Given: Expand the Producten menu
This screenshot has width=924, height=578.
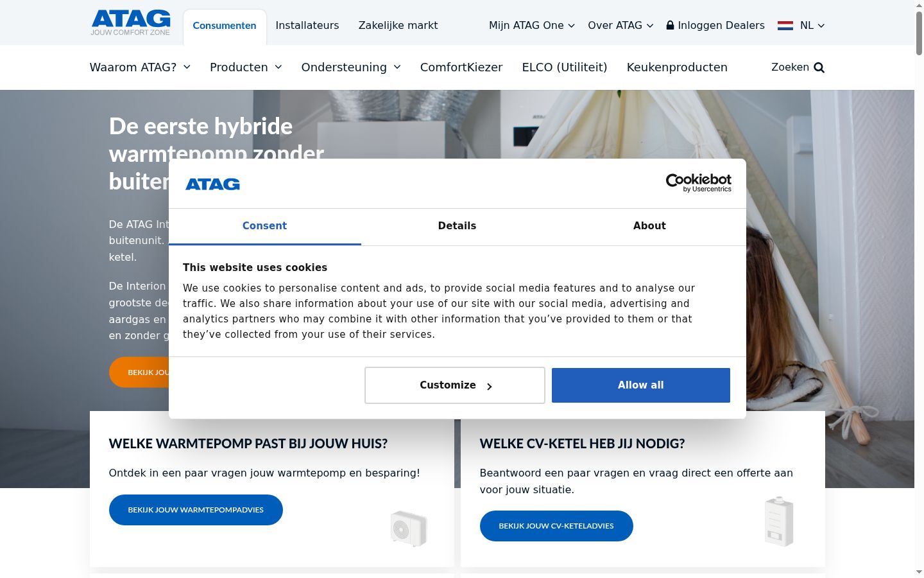Looking at the screenshot, I should [246, 67].
